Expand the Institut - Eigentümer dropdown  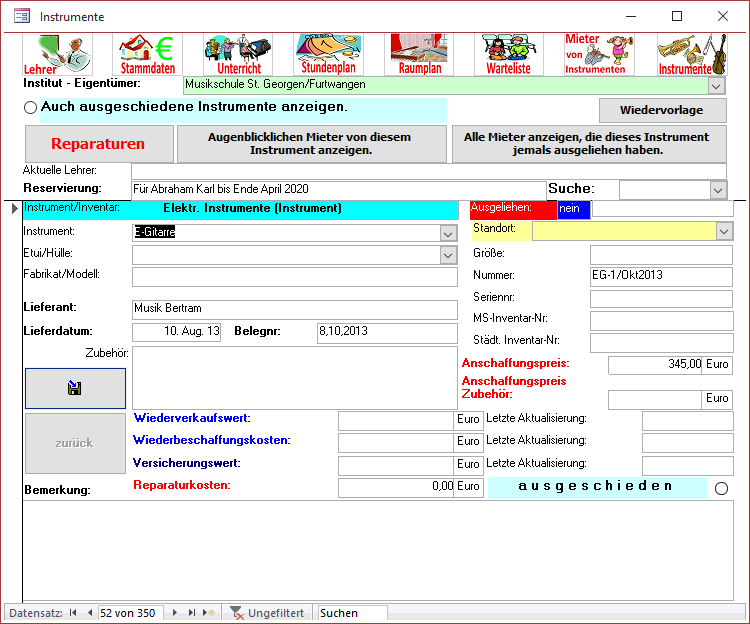[x=717, y=86]
